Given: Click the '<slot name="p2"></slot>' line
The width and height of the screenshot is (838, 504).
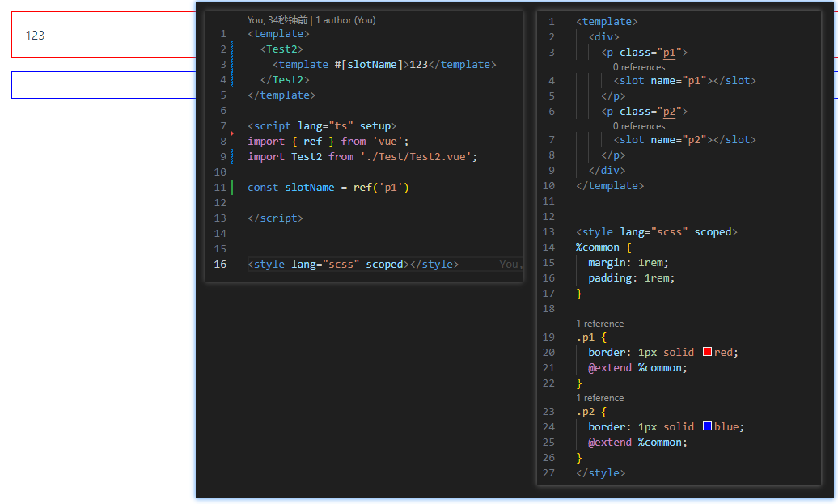Looking at the screenshot, I should pyautogui.click(x=684, y=139).
